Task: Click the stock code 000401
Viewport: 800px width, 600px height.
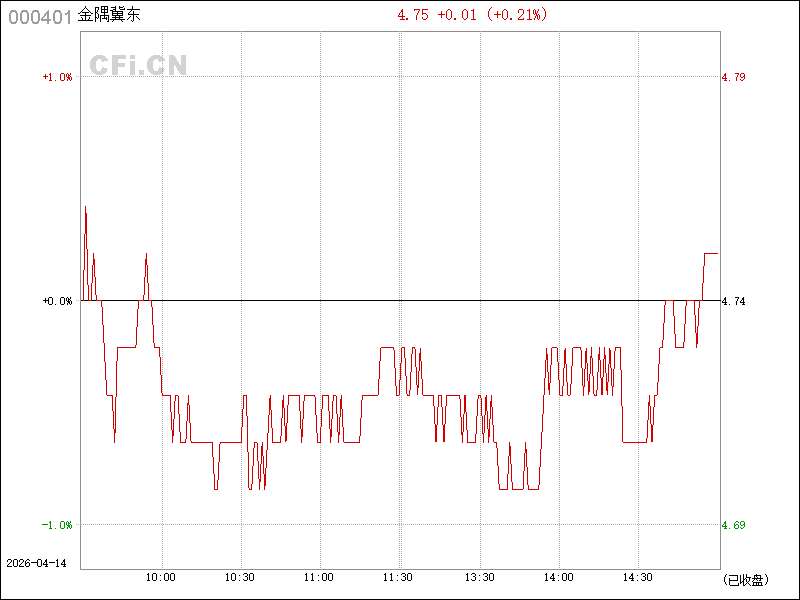Action: [x=40, y=16]
